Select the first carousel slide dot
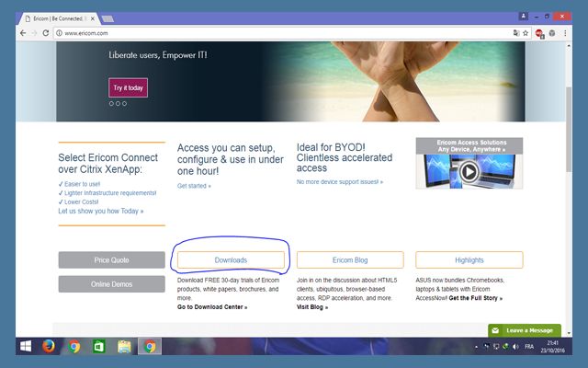 tap(112, 104)
